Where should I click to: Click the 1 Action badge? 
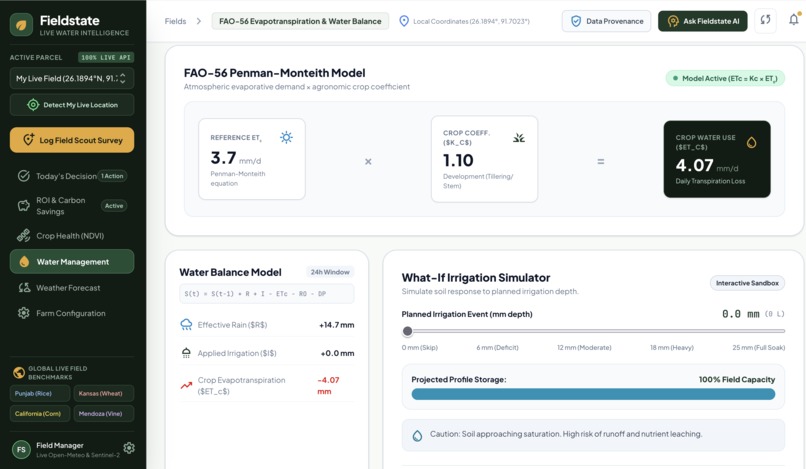pyautogui.click(x=112, y=176)
